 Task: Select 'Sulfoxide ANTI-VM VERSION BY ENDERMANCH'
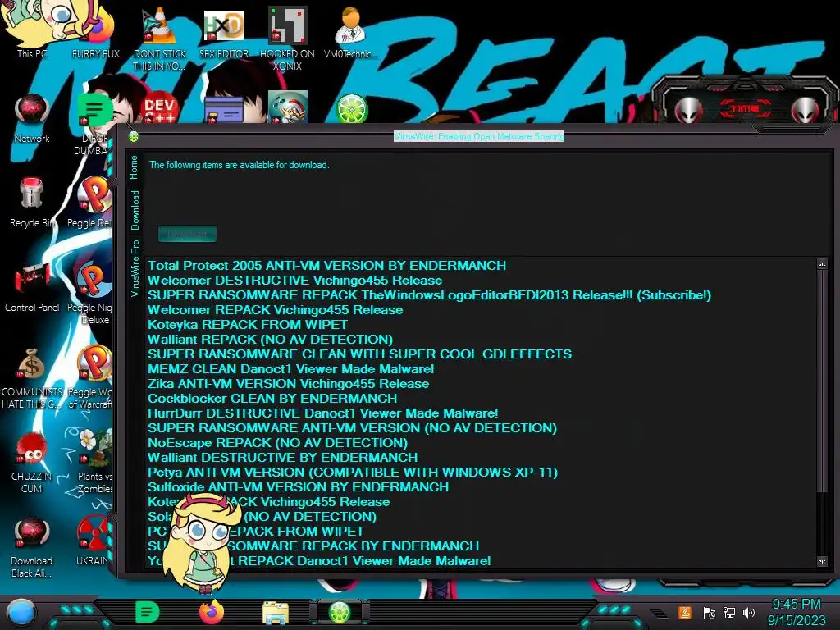click(299, 487)
